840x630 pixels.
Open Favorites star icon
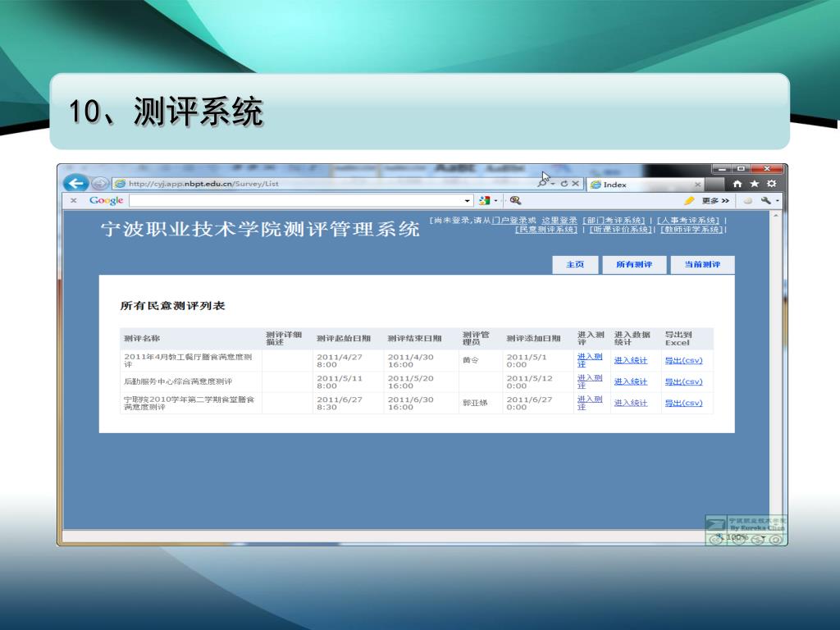pos(755,185)
